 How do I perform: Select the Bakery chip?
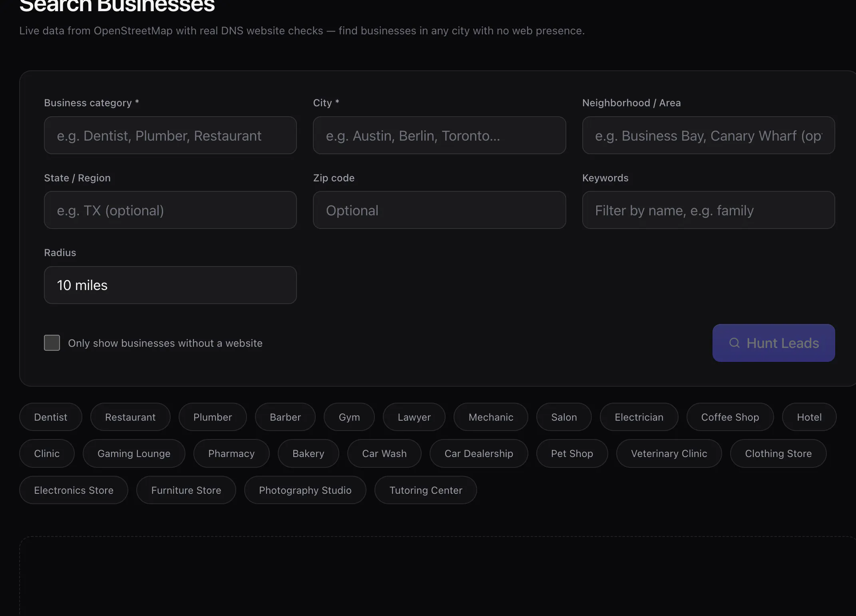click(x=309, y=453)
